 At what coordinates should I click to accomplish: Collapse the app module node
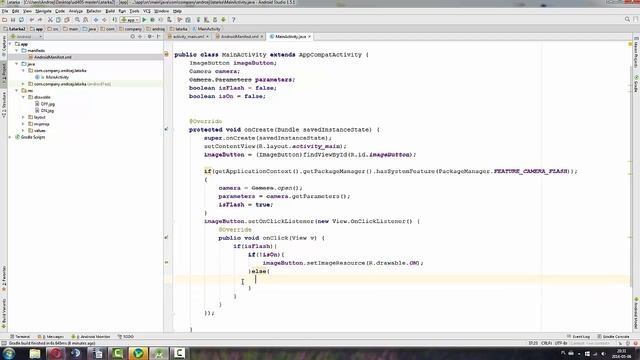(x=11, y=44)
